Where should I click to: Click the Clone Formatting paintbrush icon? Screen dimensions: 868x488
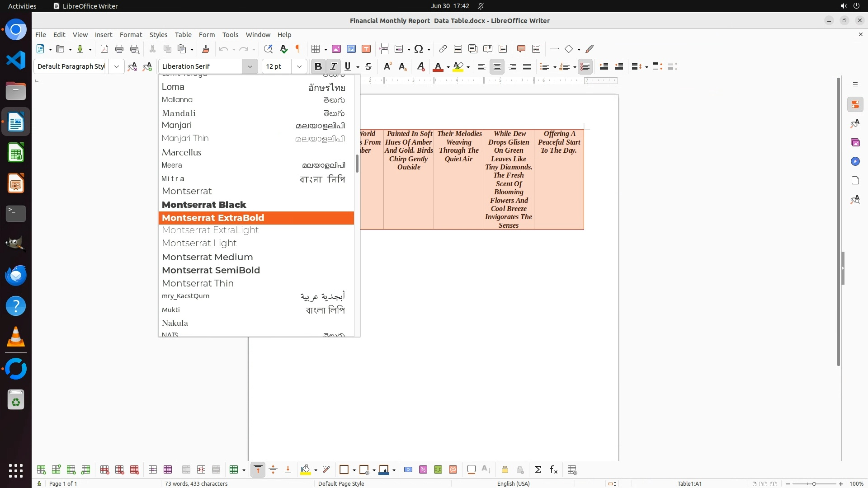tap(206, 49)
